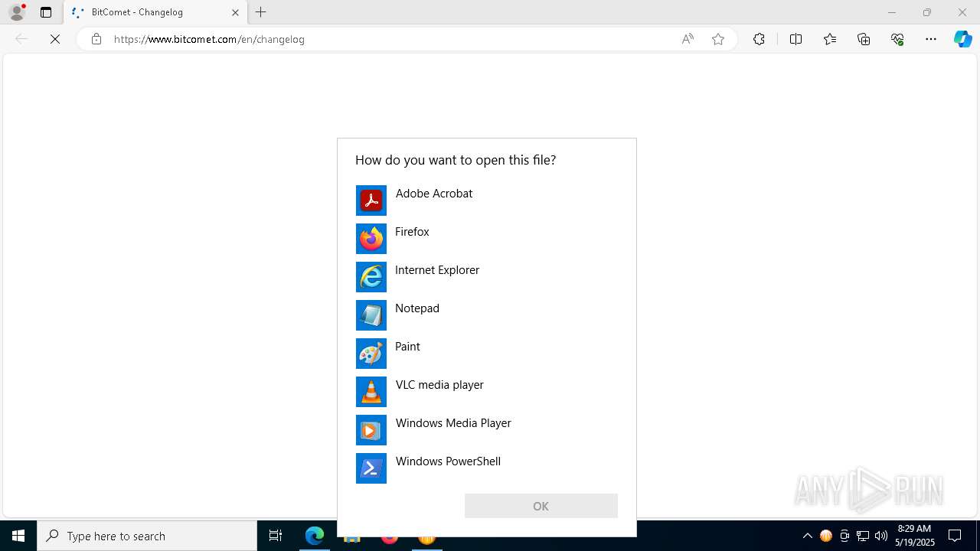The height and width of the screenshot is (551, 980).
Task: Open Settings and more ellipsis menu
Action: [x=931, y=39]
